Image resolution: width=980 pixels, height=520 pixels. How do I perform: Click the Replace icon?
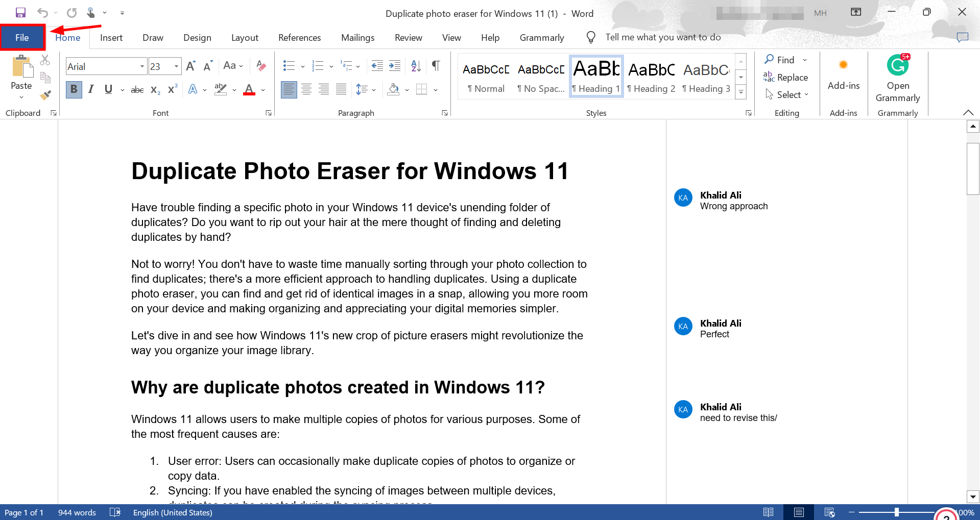click(x=787, y=77)
